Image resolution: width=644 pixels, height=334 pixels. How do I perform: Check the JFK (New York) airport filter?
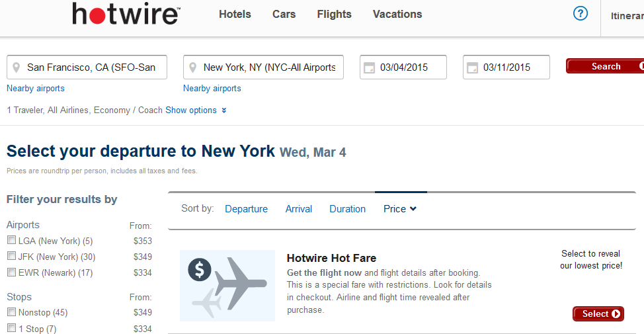tap(11, 256)
